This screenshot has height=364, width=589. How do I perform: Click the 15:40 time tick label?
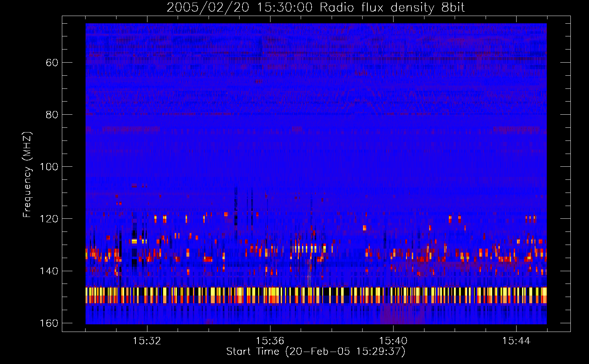393,341
